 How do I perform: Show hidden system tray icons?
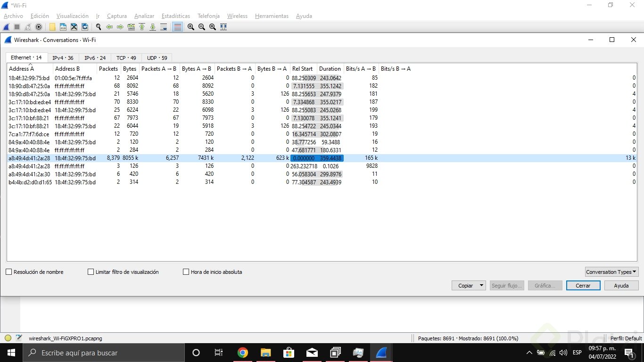tap(529, 353)
